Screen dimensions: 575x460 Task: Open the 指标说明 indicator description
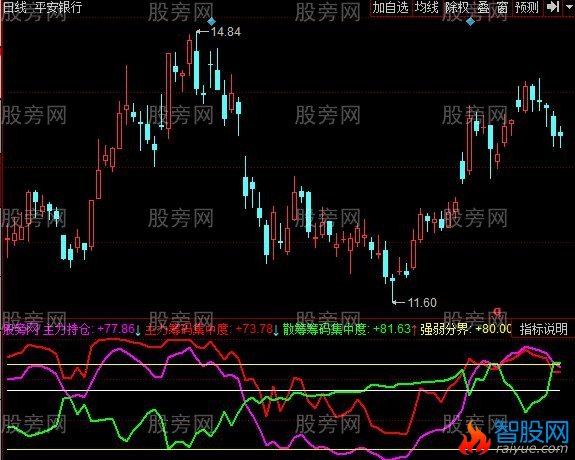point(543,329)
